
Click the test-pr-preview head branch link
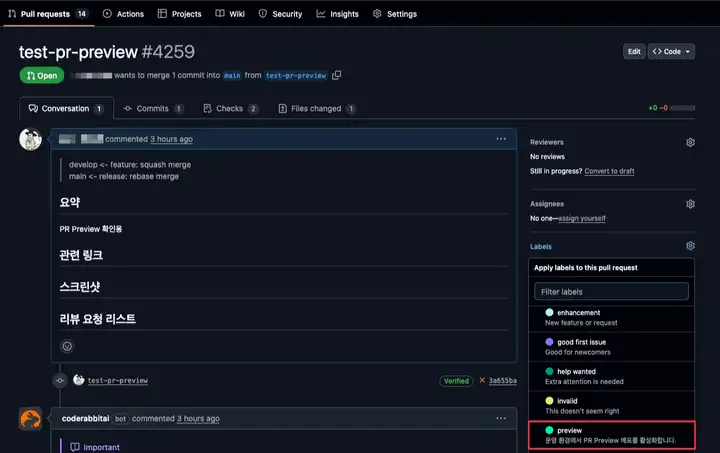pyautogui.click(x=296, y=75)
